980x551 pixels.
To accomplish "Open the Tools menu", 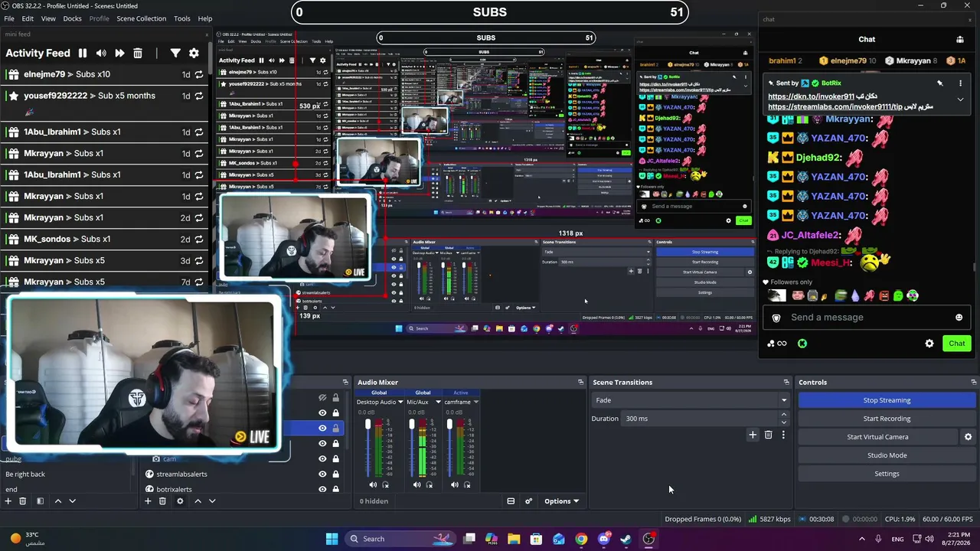I will coord(182,18).
